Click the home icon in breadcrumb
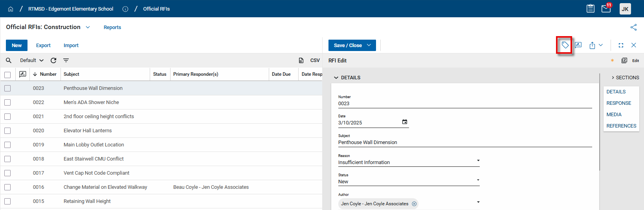 click(x=11, y=9)
